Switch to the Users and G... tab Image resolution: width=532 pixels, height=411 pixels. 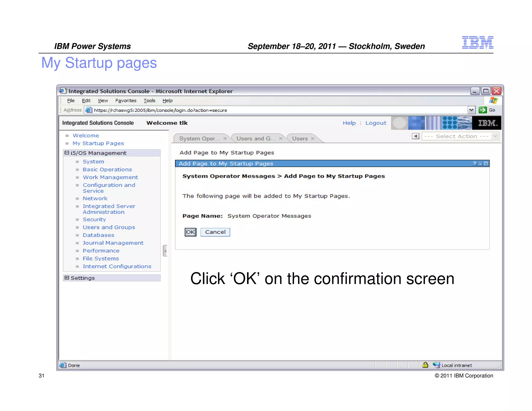click(x=256, y=138)
